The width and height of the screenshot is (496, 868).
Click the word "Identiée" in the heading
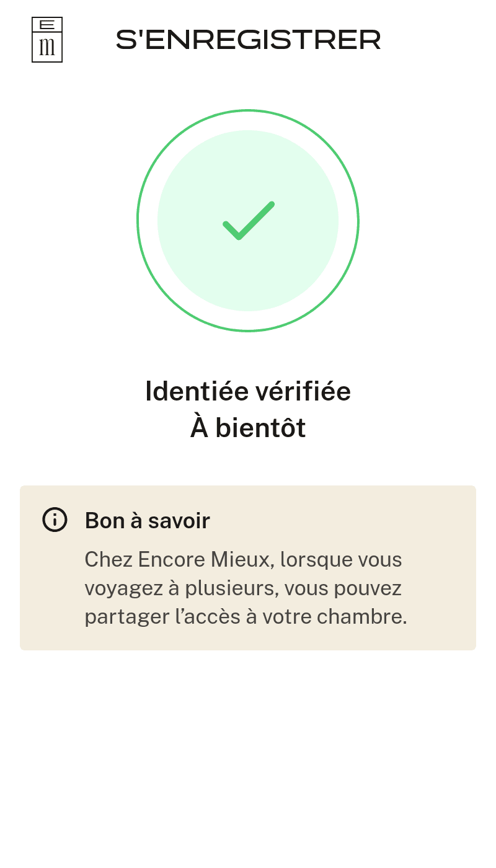point(196,391)
